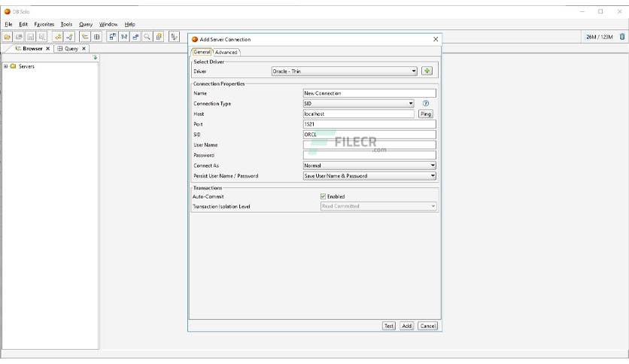Viewport: 629px width, 364px height.
Task: Close the Query tab
Action: [84, 48]
